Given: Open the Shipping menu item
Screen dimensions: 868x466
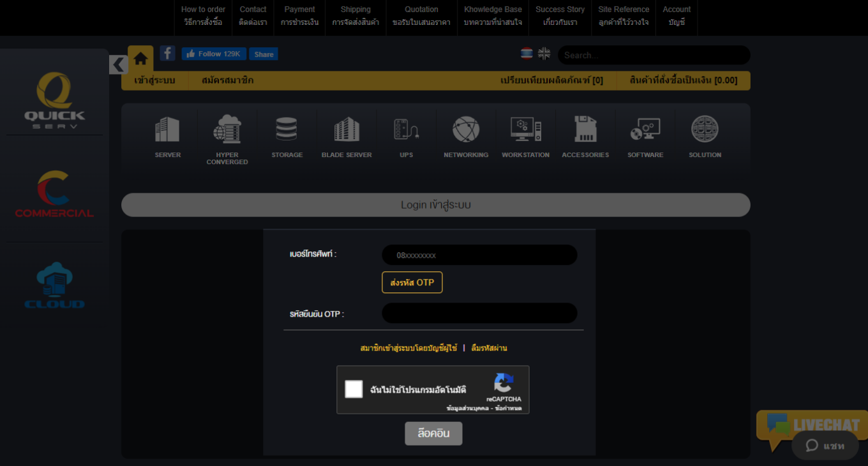Looking at the screenshot, I should [x=355, y=16].
